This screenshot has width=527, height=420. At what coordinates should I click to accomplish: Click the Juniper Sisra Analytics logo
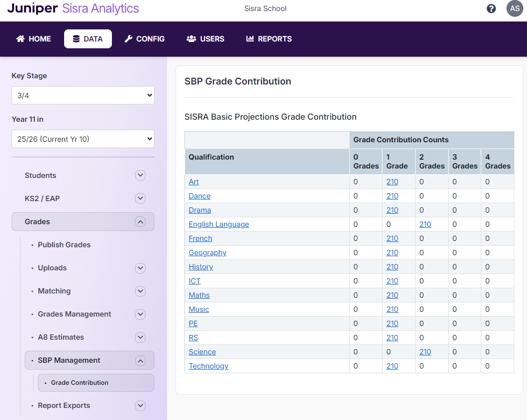[73, 8]
